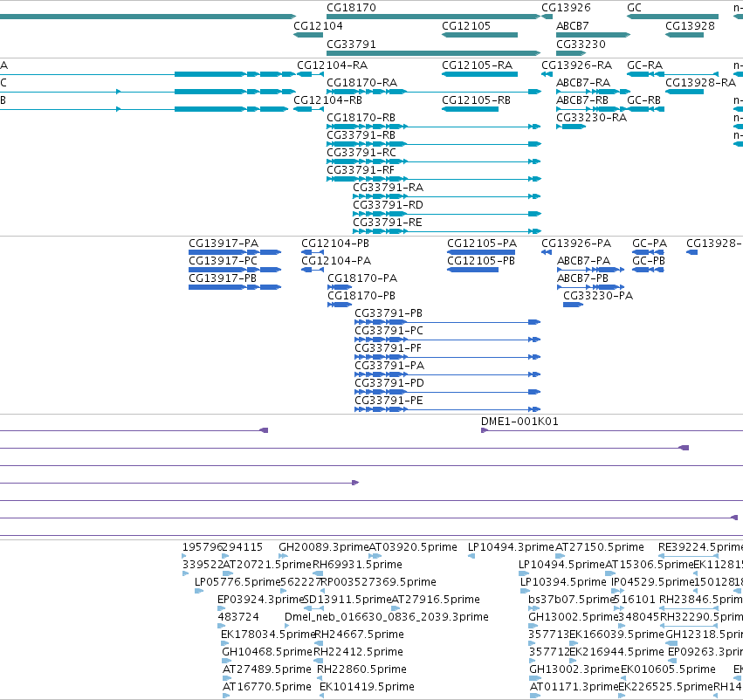Select transcript CG13926-RA label

pyautogui.click(x=577, y=65)
